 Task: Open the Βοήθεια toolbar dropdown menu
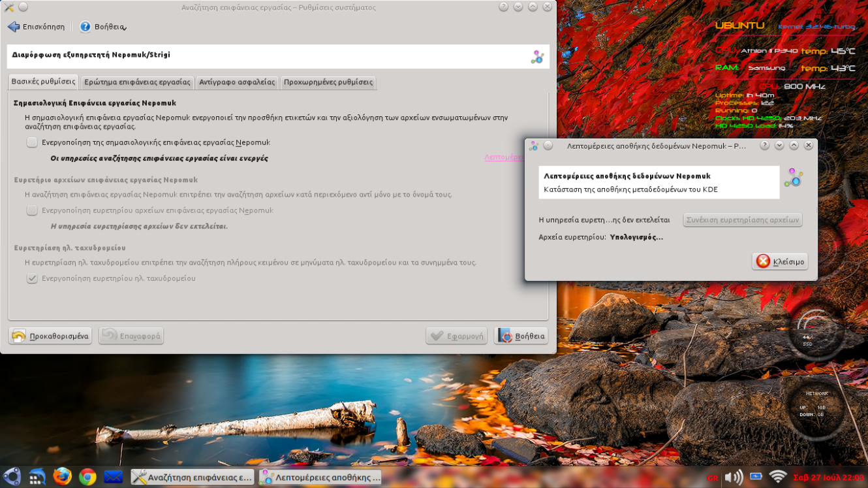(103, 27)
